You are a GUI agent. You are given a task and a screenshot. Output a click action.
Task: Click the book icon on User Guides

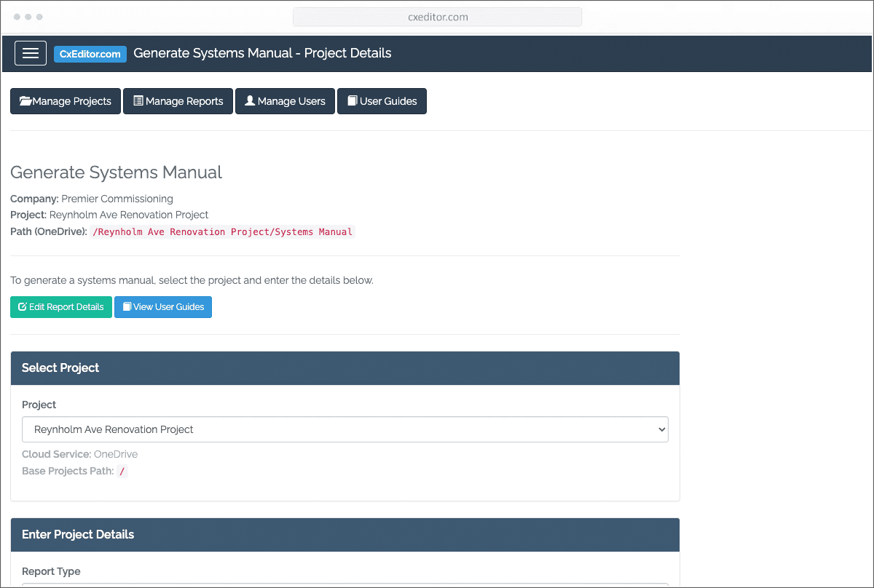point(352,101)
